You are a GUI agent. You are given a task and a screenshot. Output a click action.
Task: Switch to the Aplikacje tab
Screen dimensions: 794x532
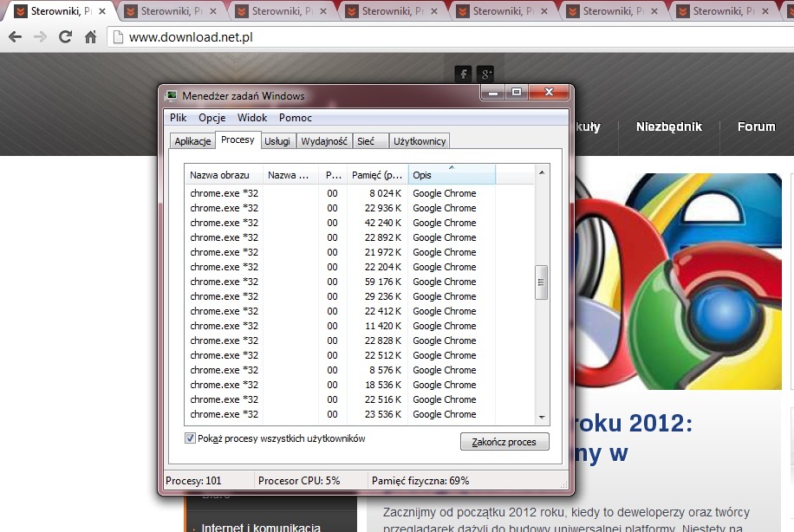[192, 141]
